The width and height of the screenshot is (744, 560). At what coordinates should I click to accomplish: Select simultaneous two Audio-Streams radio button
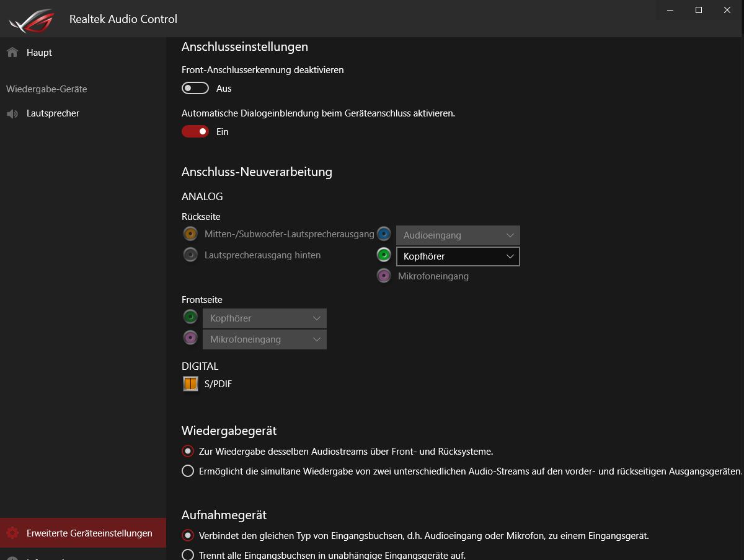[188, 471]
